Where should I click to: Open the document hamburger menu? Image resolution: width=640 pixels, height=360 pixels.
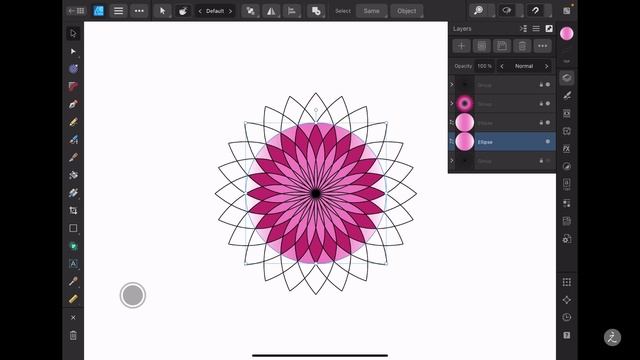coord(118,11)
